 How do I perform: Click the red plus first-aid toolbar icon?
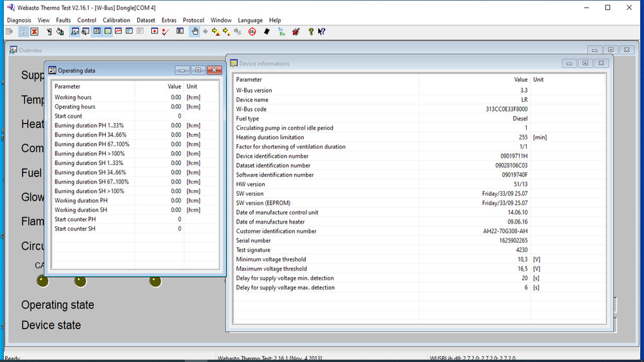[155, 31]
